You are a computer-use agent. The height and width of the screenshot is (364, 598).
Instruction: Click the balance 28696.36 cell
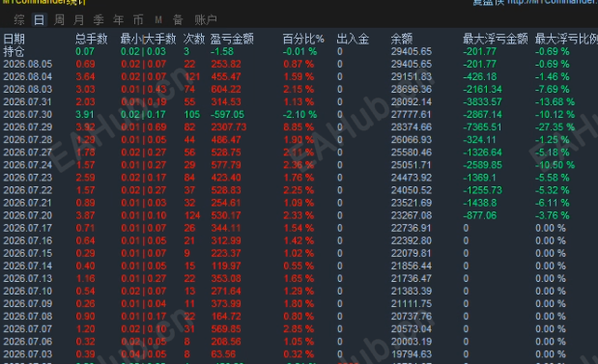pyautogui.click(x=412, y=89)
